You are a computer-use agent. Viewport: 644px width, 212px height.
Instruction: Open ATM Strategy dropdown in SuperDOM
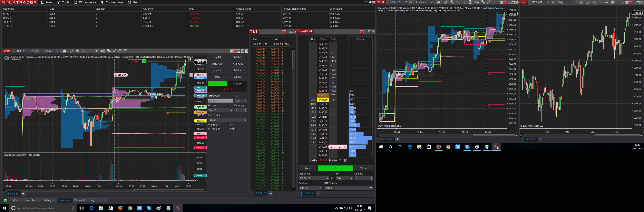point(348,188)
